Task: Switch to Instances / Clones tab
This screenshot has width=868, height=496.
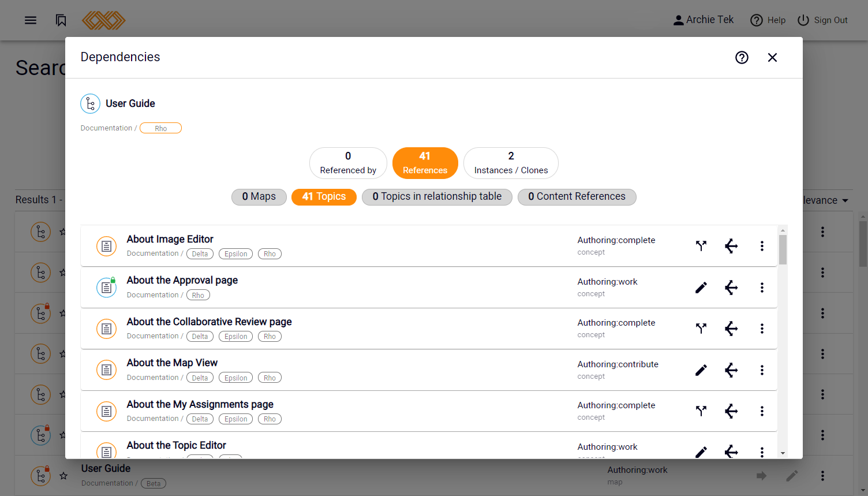Action: click(x=511, y=163)
